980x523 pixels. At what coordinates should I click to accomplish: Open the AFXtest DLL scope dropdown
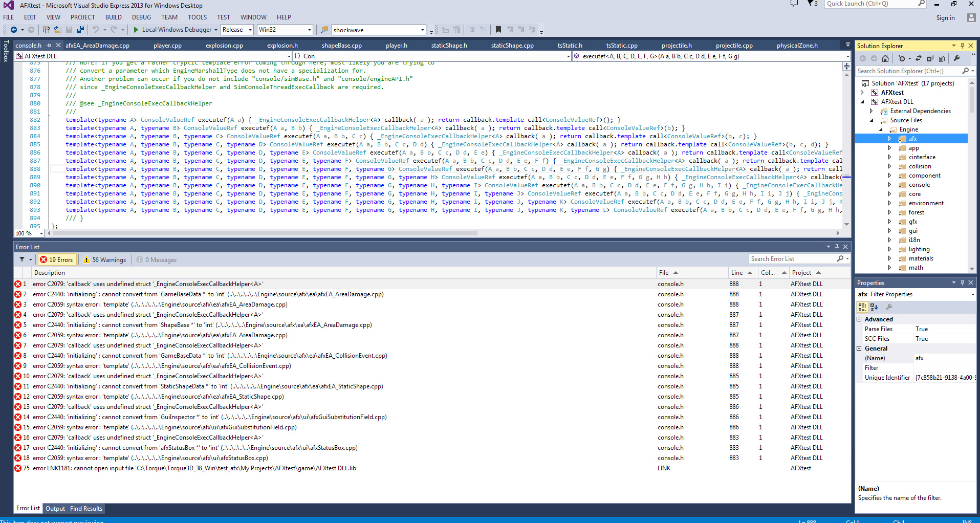(153, 56)
